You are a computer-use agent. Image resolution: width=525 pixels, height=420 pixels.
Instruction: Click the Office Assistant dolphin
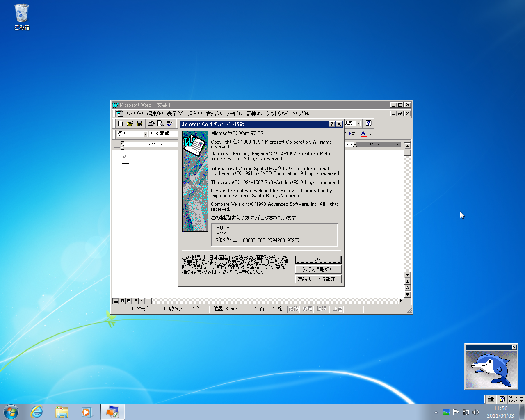click(491, 370)
